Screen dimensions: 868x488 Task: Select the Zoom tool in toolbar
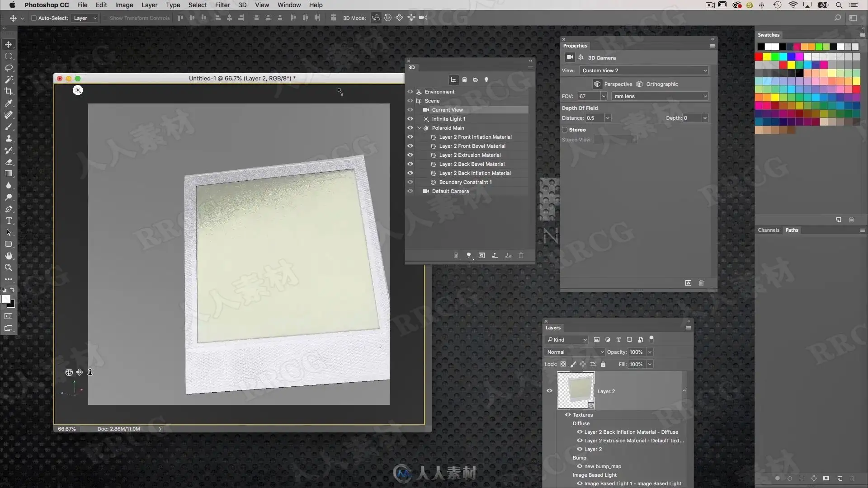[x=9, y=267]
